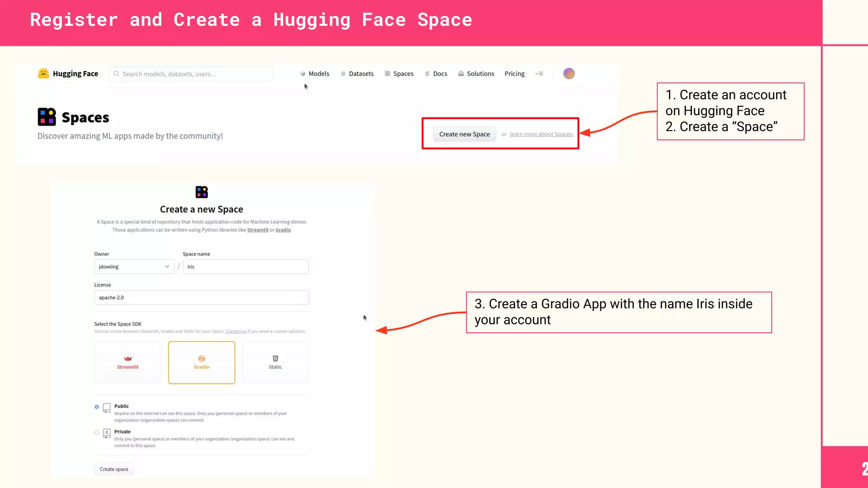Click the Models cube icon
The height and width of the screenshot is (488, 868).
[x=303, y=74]
